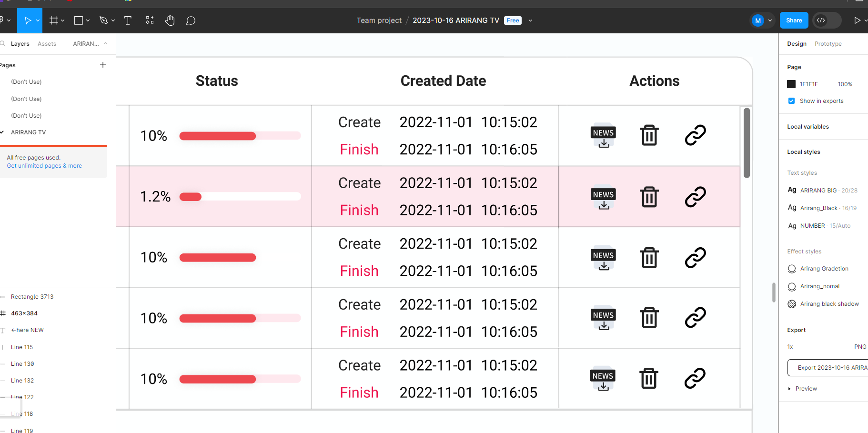Image resolution: width=868 pixels, height=433 pixels.
Task: Click Get unlimited pages & more link
Action: (x=44, y=166)
